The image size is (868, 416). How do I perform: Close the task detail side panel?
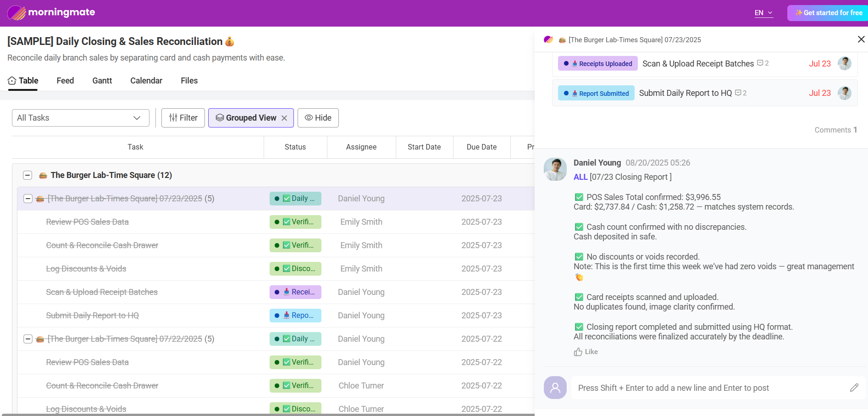point(861,39)
